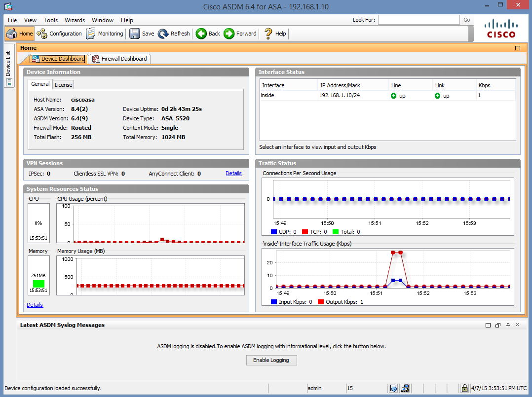Switch to the License tab
Screen dimensions: 532x397
pyautogui.click(x=63, y=84)
